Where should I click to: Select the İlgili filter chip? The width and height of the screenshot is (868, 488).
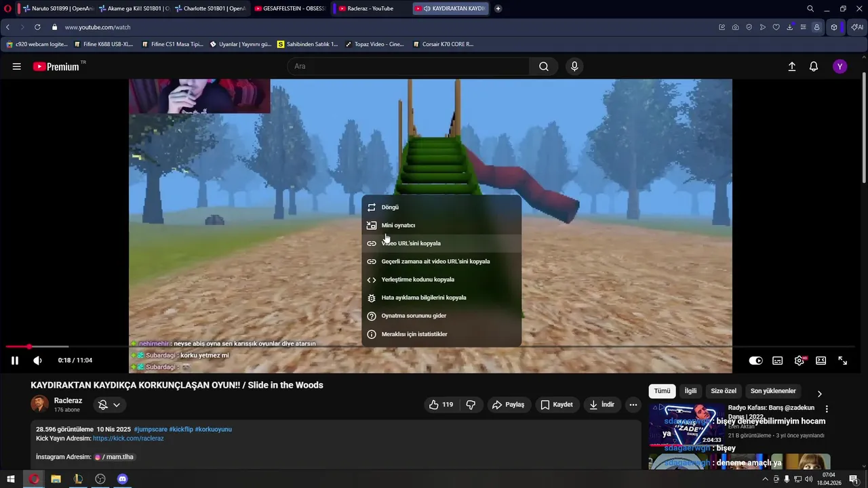point(690,391)
